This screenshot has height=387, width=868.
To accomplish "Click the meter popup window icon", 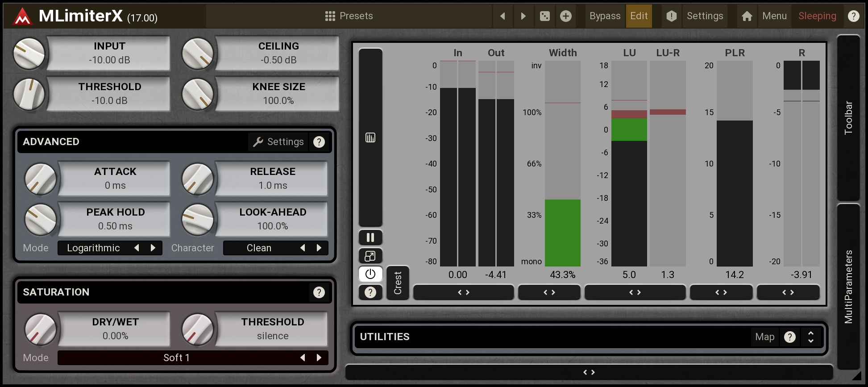I will [370, 256].
